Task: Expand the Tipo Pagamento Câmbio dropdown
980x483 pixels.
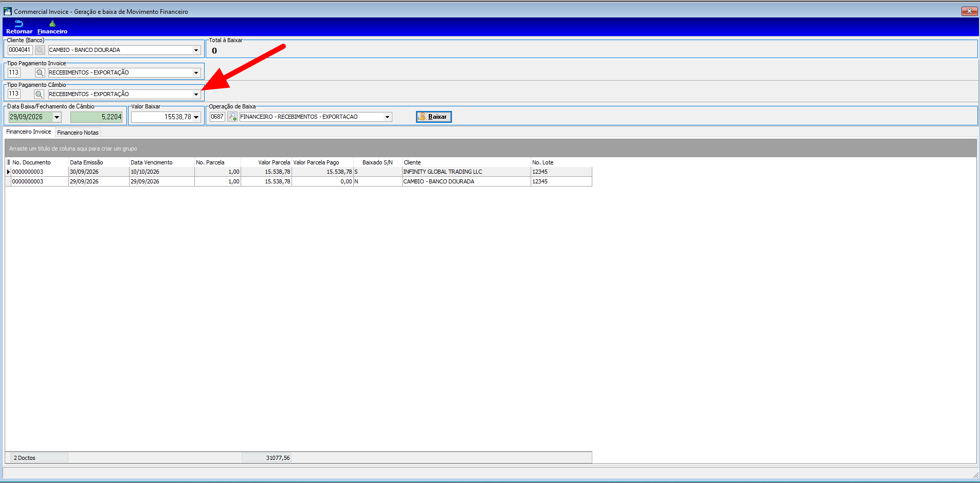Action: [x=196, y=95]
